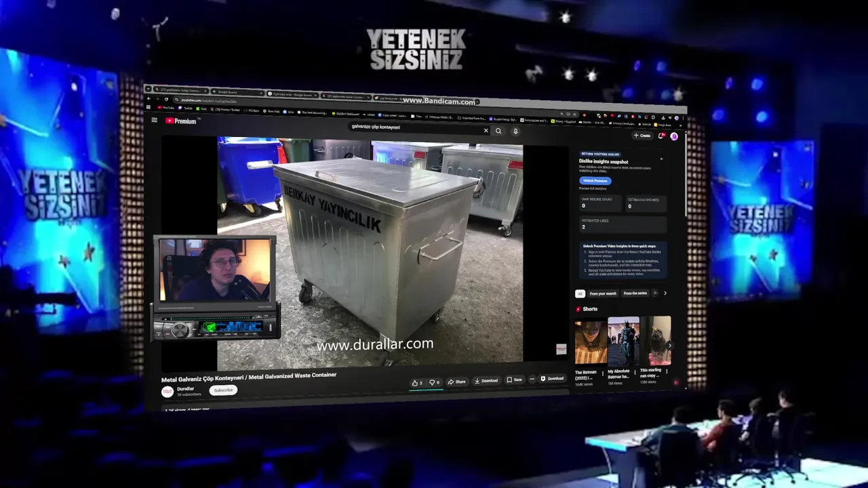Open the account avatar menu
868x488 pixels.
pos(674,136)
